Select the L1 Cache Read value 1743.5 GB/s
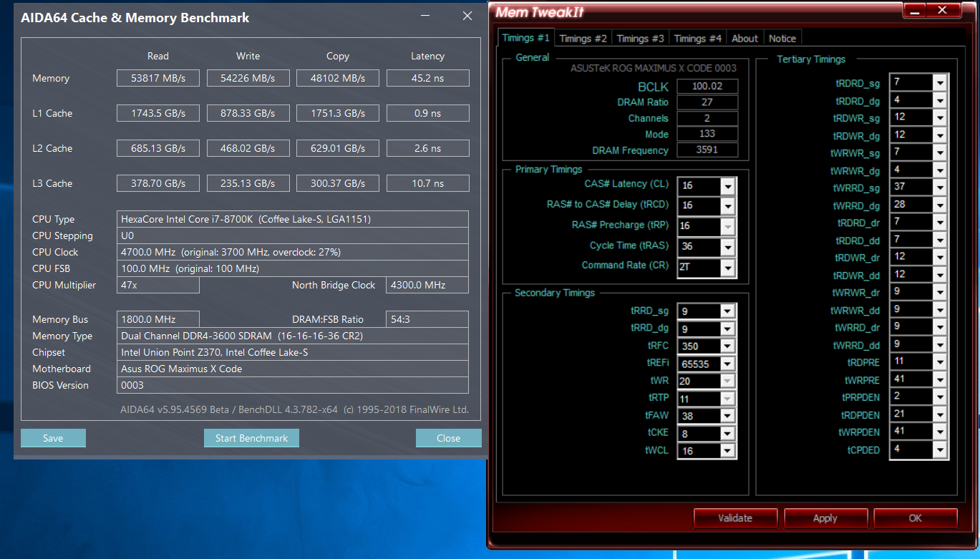The image size is (980, 559). [x=158, y=113]
